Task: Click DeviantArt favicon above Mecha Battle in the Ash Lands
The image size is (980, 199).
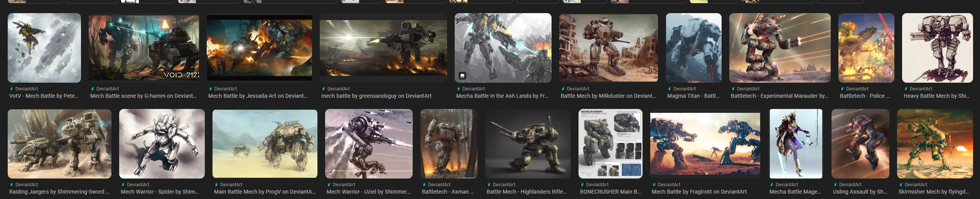Action: coord(459,89)
